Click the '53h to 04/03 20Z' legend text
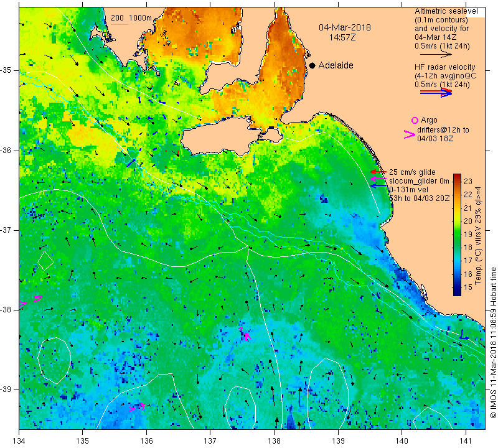This screenshot has width=498, height=448. [419, 198]
